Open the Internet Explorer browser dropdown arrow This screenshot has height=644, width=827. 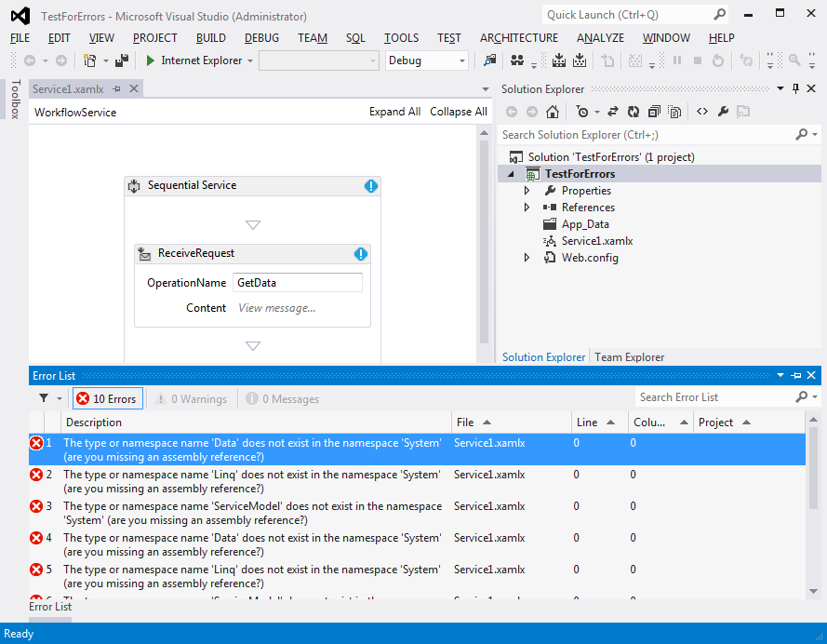tap(250, 60)
